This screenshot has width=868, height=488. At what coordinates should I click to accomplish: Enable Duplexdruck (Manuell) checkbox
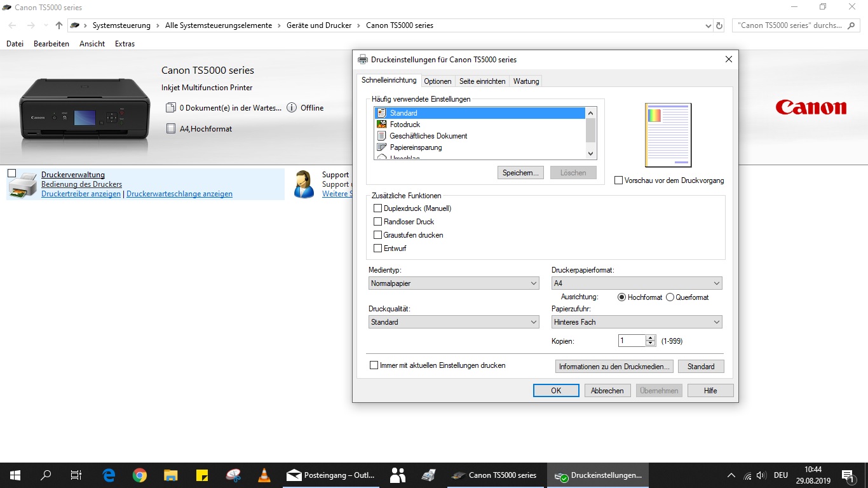click(x=378, y=208)
